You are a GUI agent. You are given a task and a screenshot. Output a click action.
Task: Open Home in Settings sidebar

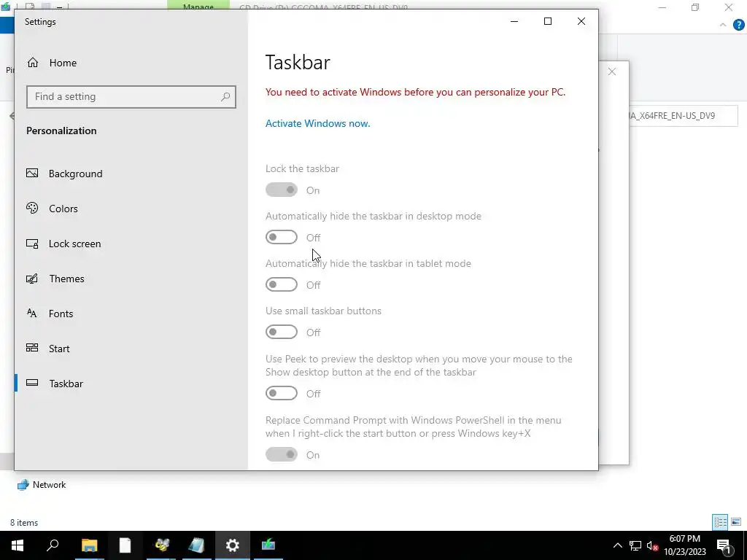tap(63, 63)
